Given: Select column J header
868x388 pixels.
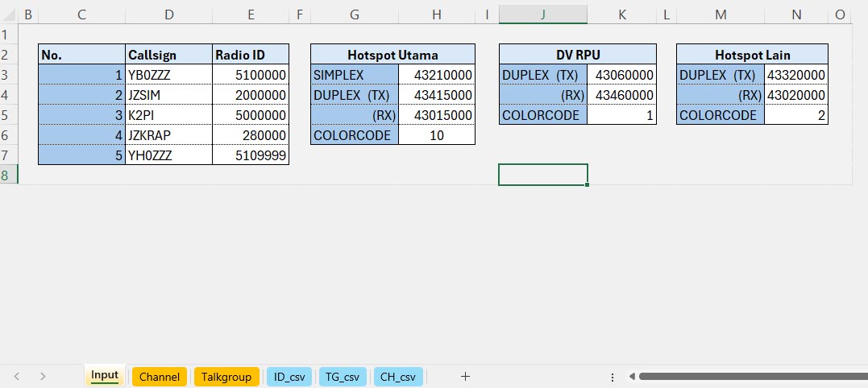Looking at the screenshot, I should point(542,14).
